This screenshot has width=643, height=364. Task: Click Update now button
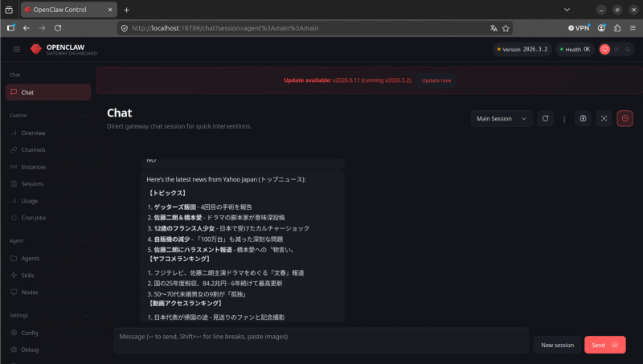click(436, 80)
